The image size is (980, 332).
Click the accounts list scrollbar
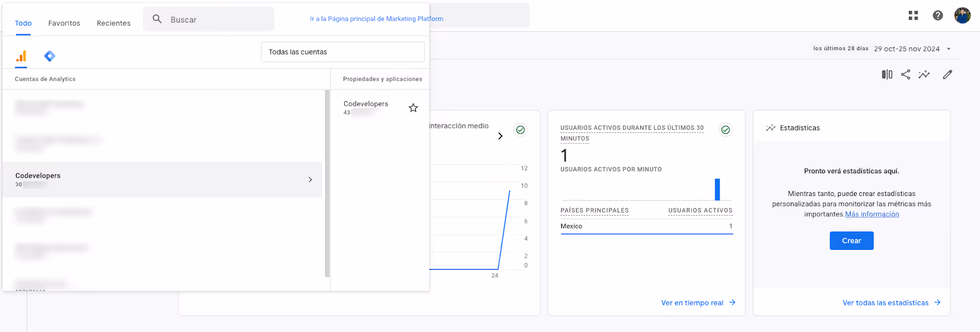327,184
